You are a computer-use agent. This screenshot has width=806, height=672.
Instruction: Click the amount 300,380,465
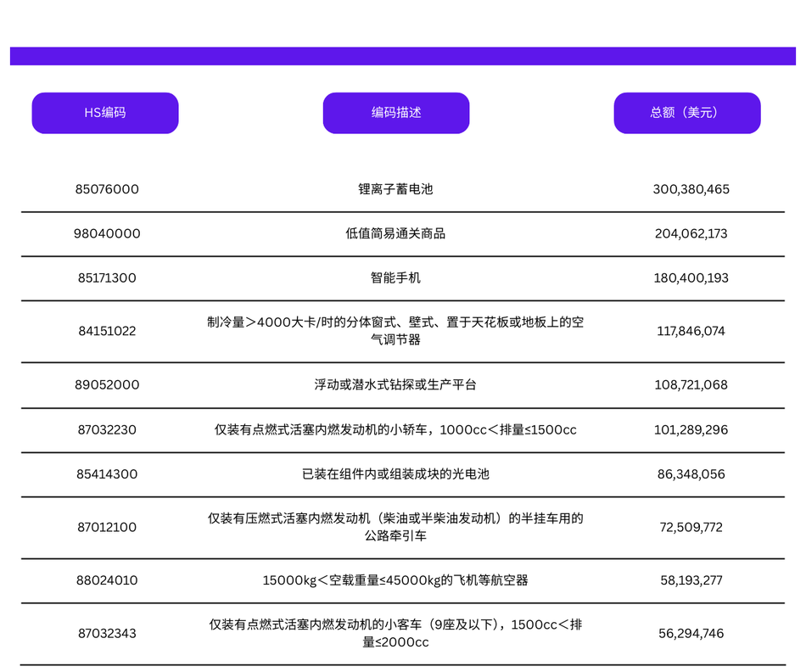[x=691, y=189]
